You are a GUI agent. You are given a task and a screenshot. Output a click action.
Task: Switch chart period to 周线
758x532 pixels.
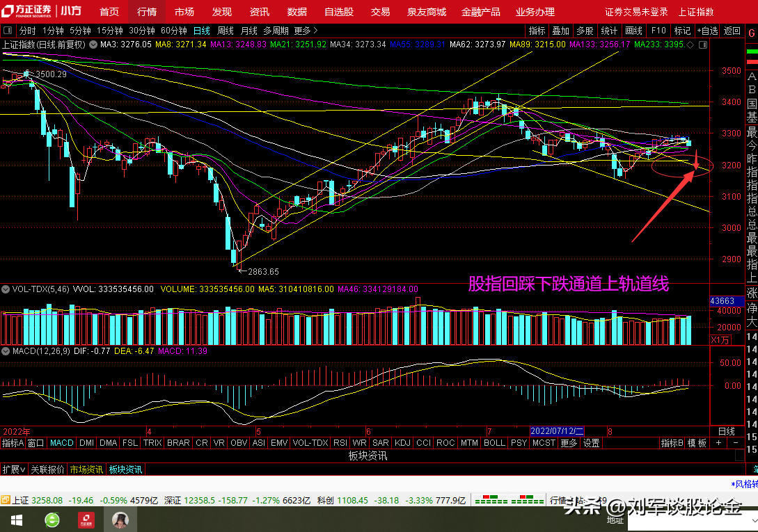coord(226,31)
